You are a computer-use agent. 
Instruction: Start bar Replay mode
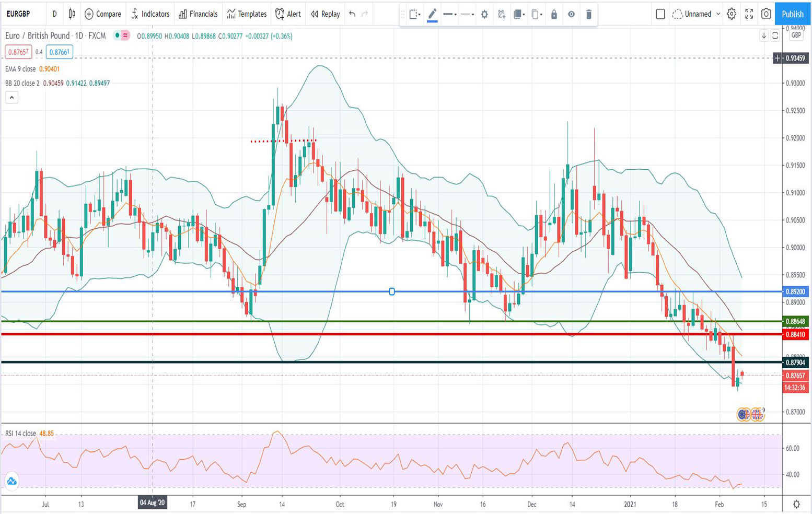tap(324, 14)
